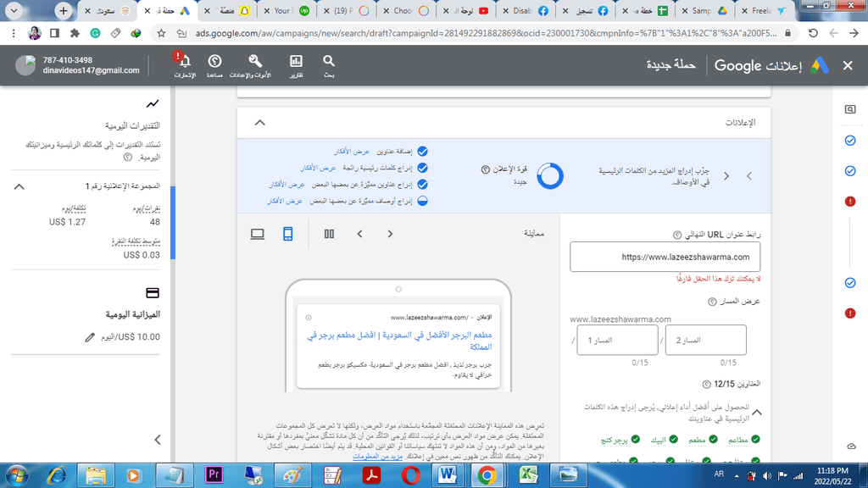
Task: Open tools and settings wrench icon
Action: (254, 61)
